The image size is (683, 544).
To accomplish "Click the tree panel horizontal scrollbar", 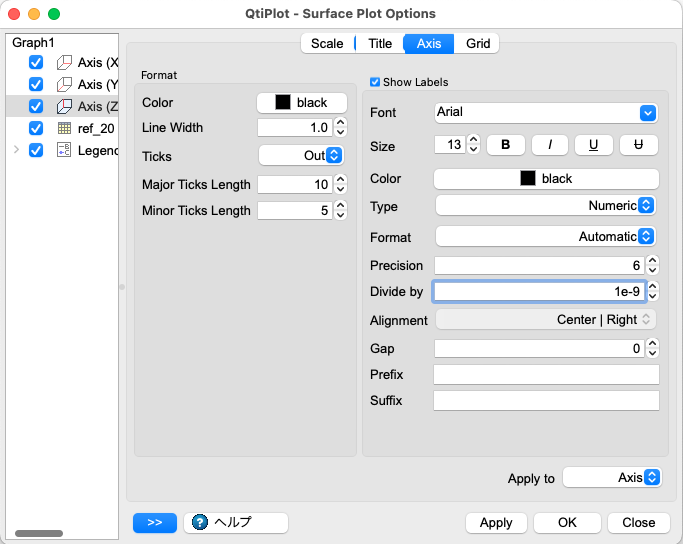I will [39, 534].
